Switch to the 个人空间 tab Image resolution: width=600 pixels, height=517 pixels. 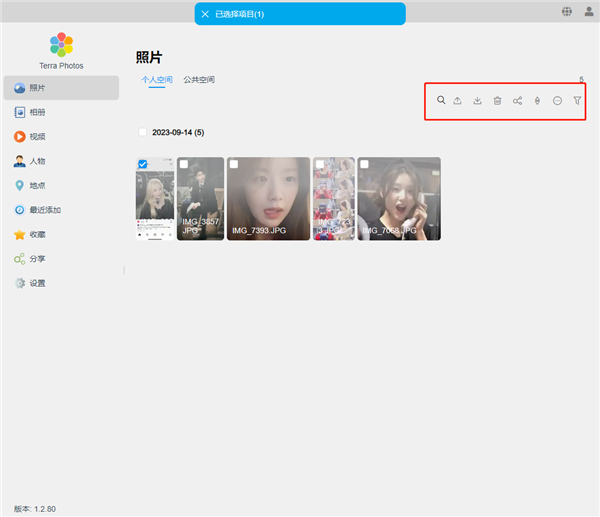click(157, 80)
